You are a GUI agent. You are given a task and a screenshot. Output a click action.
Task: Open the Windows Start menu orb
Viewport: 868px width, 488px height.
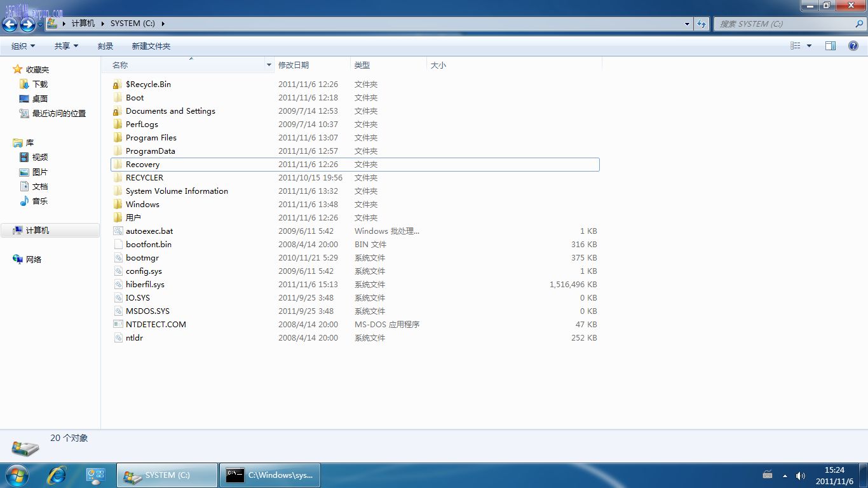coord(17,475)
